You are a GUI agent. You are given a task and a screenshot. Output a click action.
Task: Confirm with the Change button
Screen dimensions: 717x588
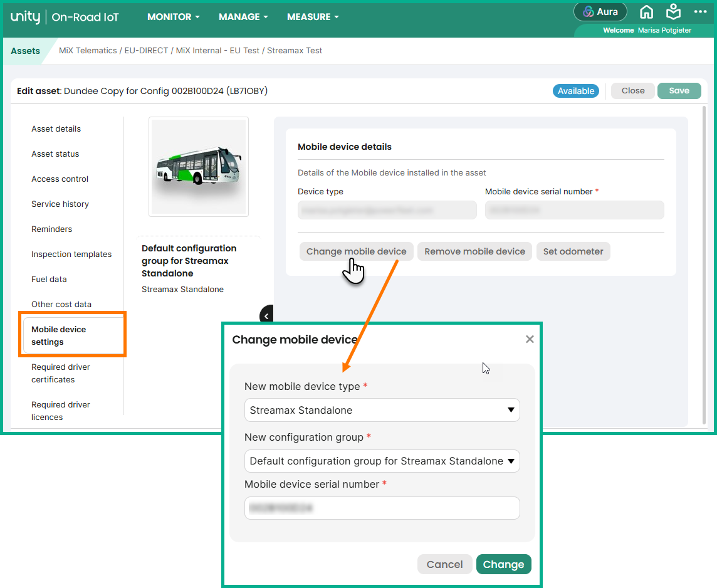tap(503, 564)
